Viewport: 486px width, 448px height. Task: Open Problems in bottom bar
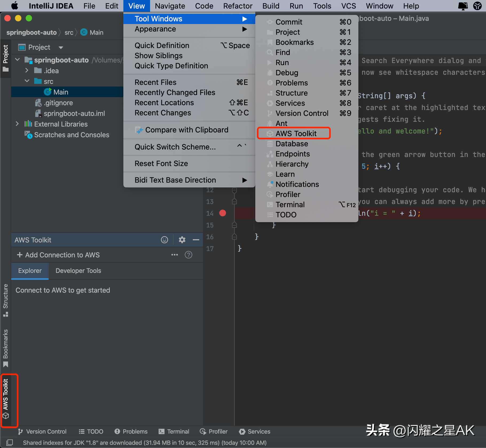tap(131, 431)
